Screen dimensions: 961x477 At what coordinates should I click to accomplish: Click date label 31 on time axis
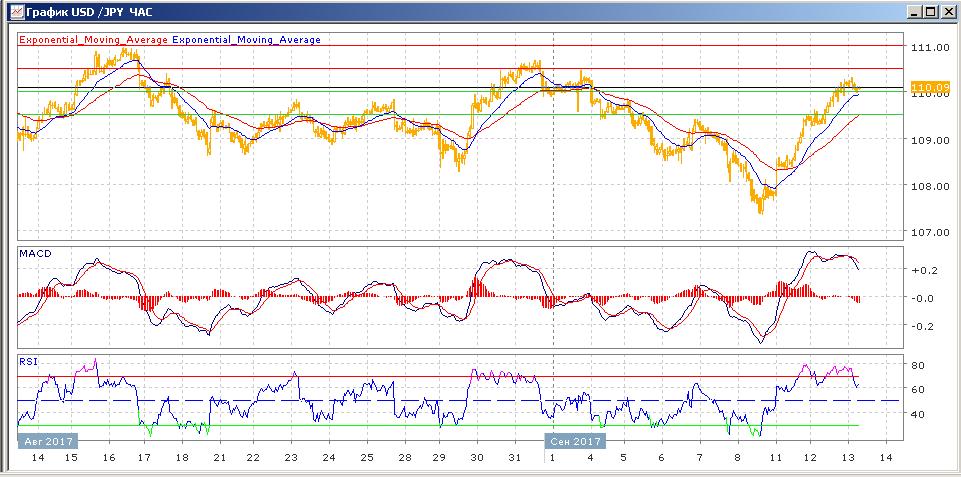[515, 459]
